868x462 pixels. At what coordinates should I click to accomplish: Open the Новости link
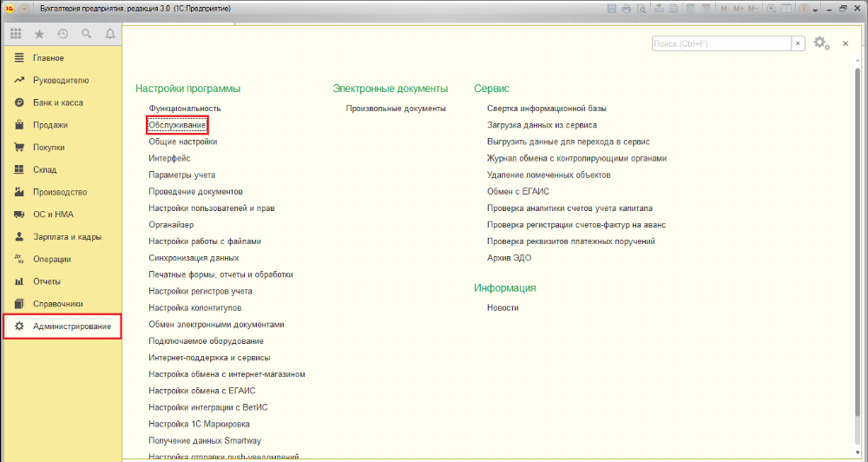(x=503, y=308)
